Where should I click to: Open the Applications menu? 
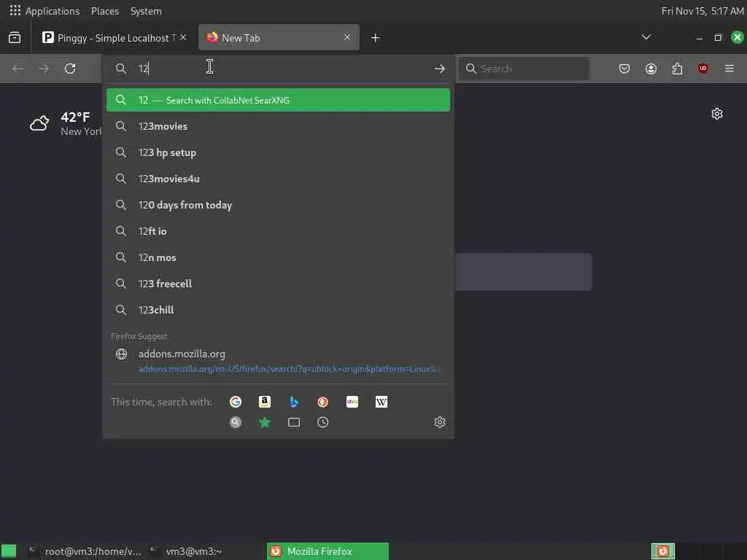click(44, 11)
